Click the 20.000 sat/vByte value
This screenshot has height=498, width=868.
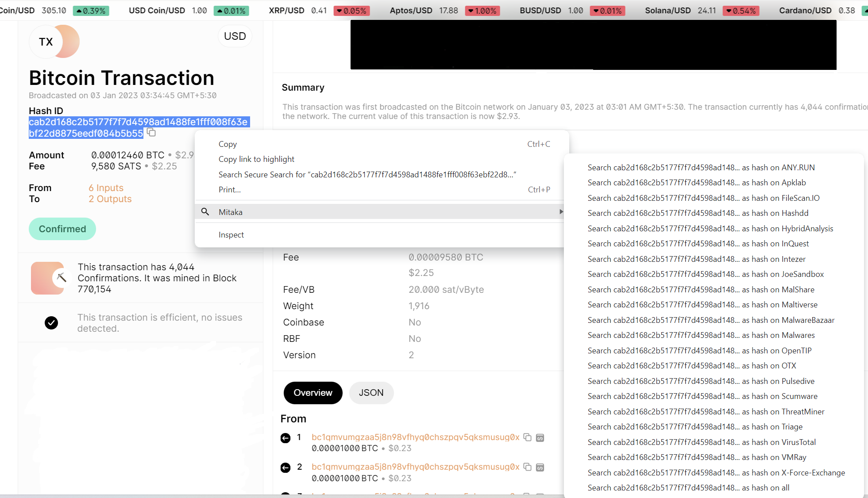coord(446,290)
